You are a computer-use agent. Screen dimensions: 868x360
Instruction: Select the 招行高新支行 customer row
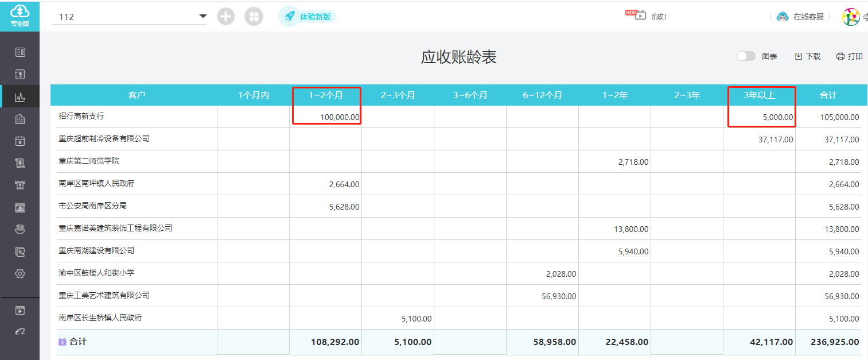point(456,117)
